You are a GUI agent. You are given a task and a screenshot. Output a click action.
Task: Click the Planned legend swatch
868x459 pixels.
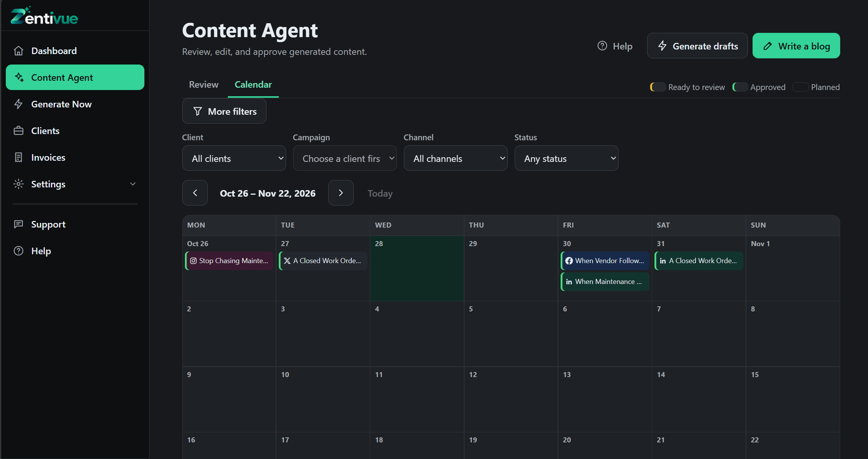[x=801, y=87]
